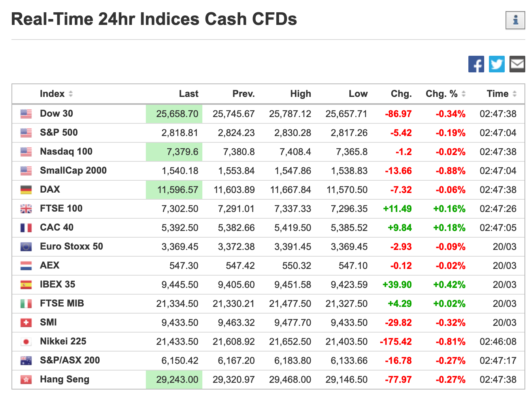
Task: Click the IBEX 35 index name
Action: point(57,284)
